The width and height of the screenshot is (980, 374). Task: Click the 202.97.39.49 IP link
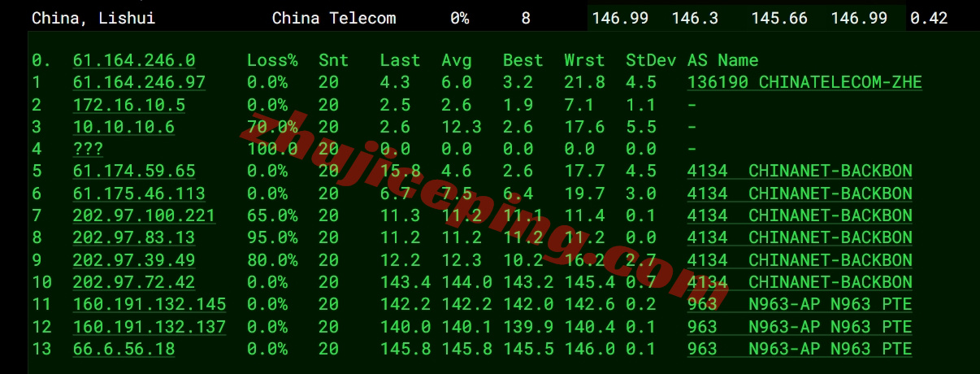[133, 260]
